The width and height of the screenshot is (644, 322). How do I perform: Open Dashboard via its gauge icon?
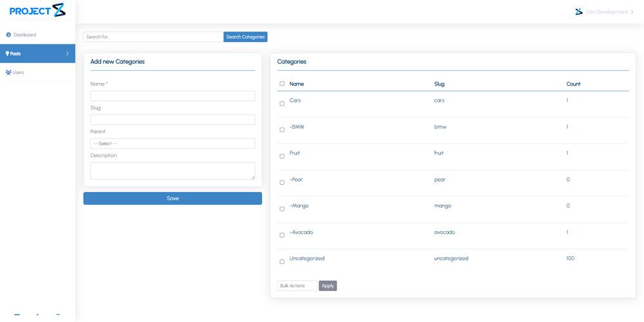pos(8,35)
